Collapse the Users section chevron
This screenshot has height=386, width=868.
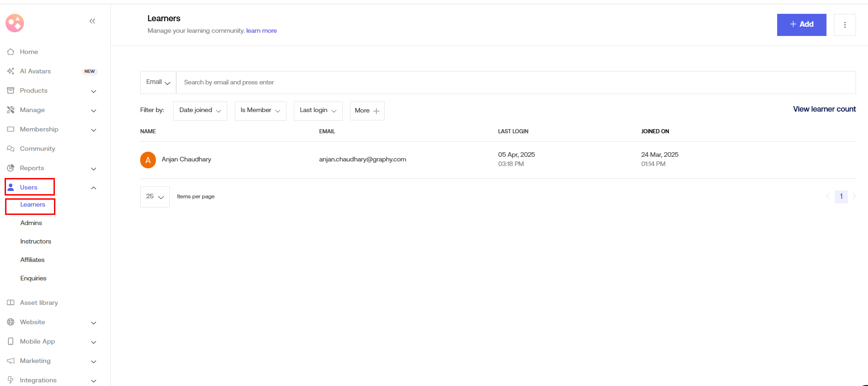(x=94, y=188)
